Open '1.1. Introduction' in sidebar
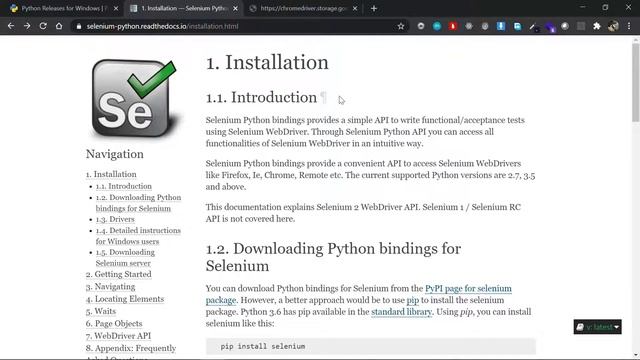 coord(124,186)
